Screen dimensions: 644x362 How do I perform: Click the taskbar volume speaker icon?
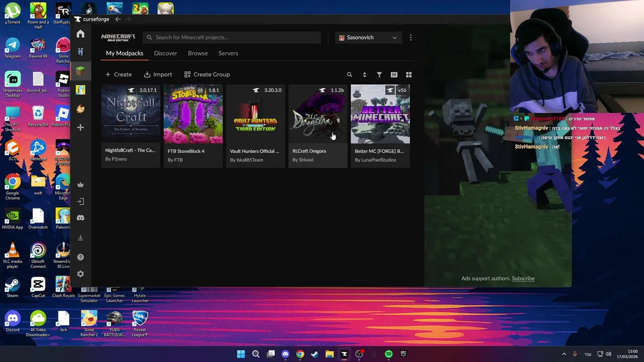tap(608, 354)
